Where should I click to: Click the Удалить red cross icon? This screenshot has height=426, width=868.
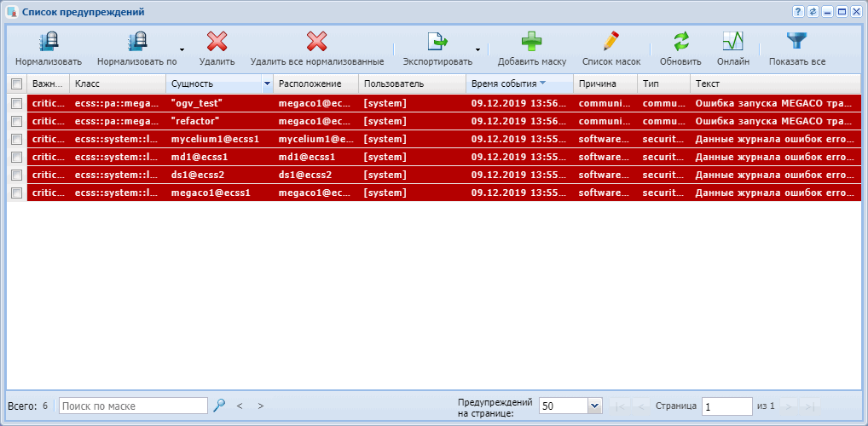coord(217,42)
